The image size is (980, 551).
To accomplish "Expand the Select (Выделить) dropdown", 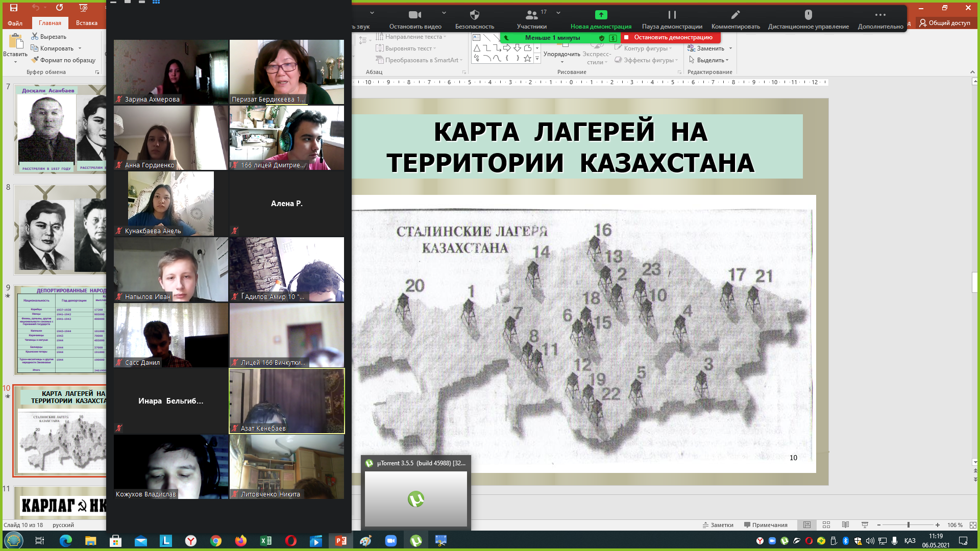I will tap(727, 60).
